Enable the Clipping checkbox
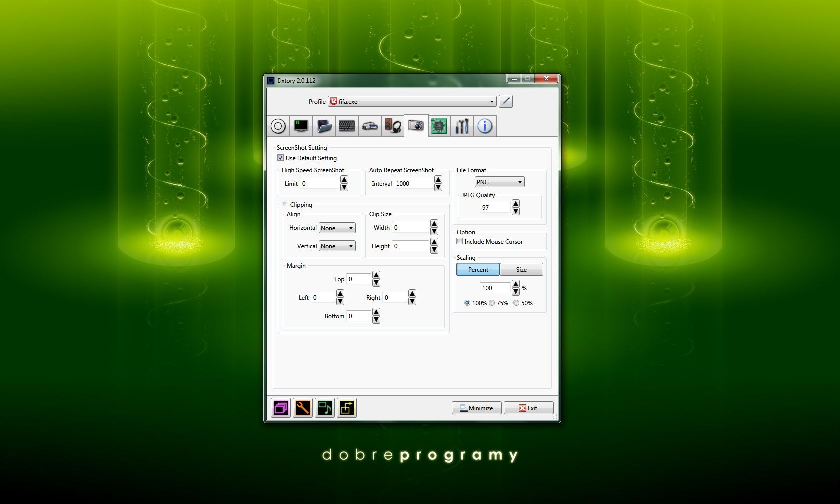 [x=285, y=204]
